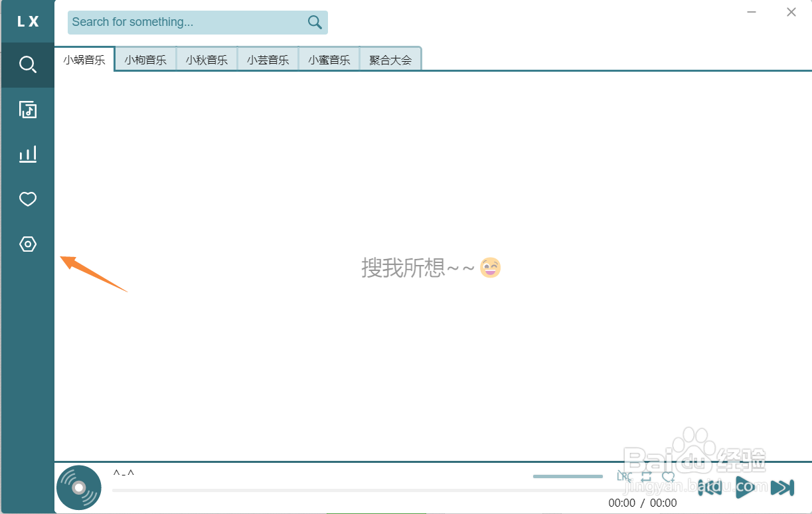Viewport: 812px width, 514px height.
Task: Open the song list page from the sidebar
Action: [27, 109]
